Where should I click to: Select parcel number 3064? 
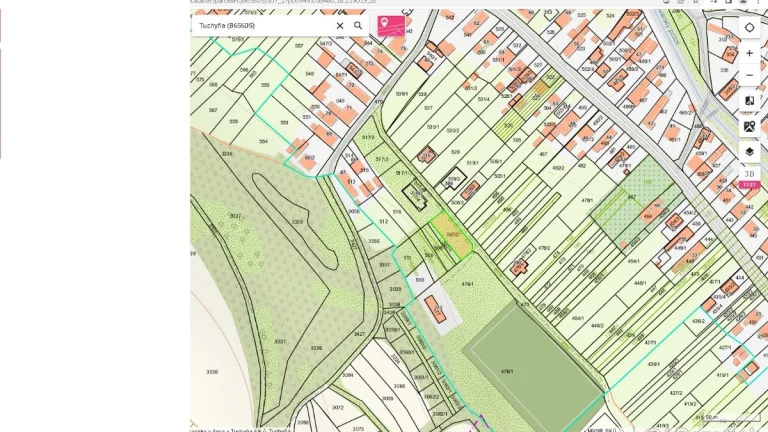coord(347,375)
